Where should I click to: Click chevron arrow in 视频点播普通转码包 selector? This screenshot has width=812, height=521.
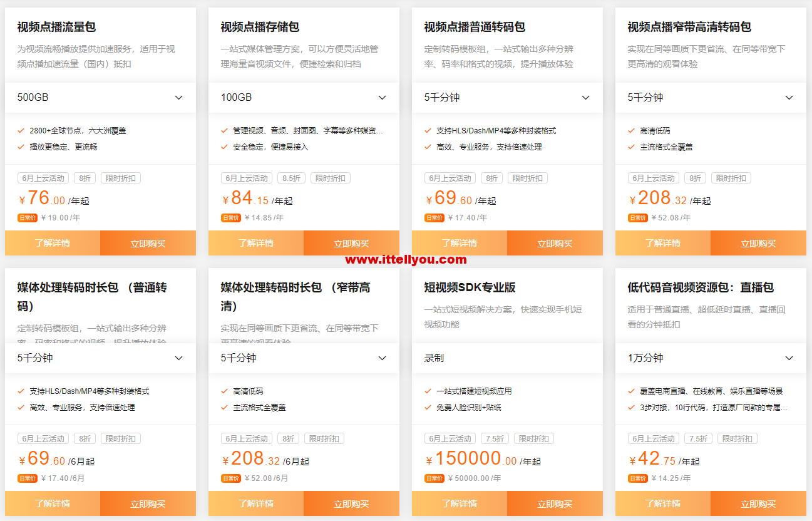585,98
